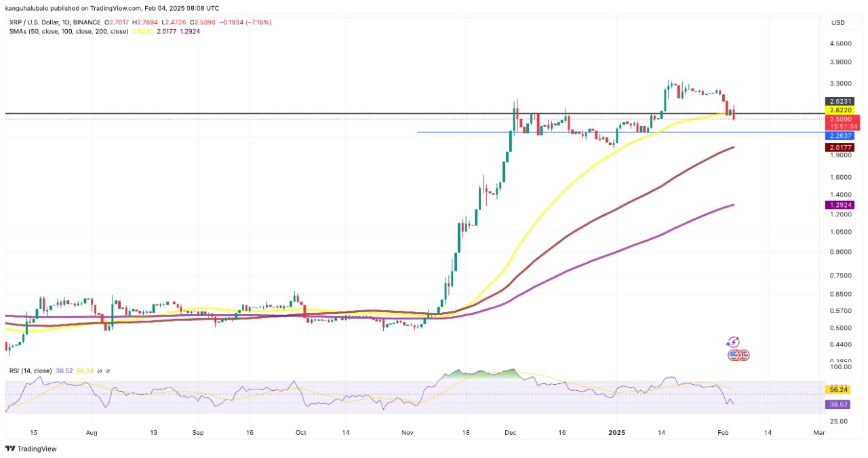Click the black horizontal resistance line
The height and width of the screenshot is (458, 868).
[271, 113]
